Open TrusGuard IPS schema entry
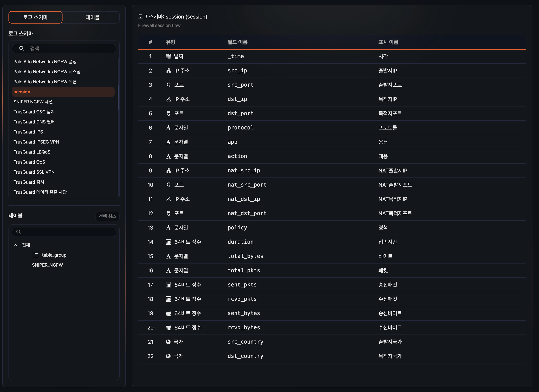539x392 pixels. (28, 132)
